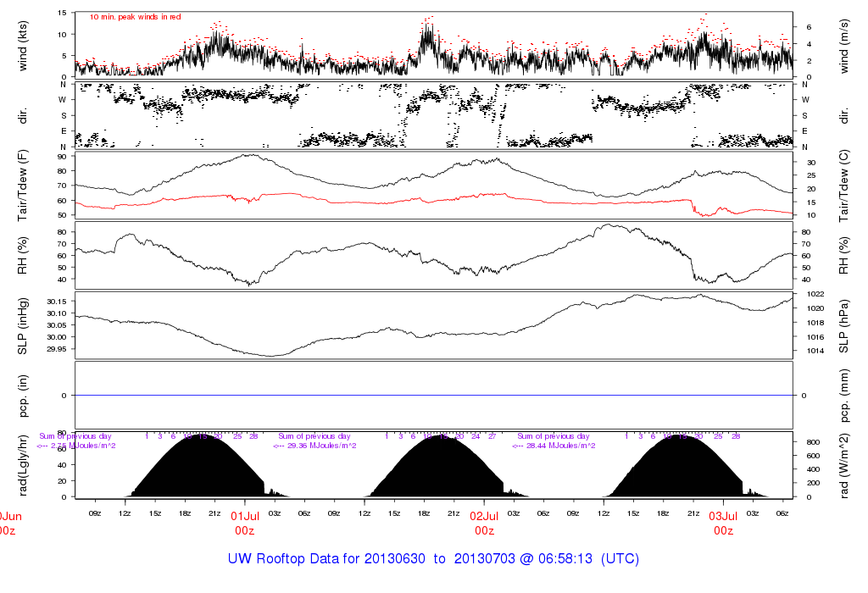Viewport: 868px width, 593px height.
Task: Click the '03Jul' date label
Action: click(724, 516)
